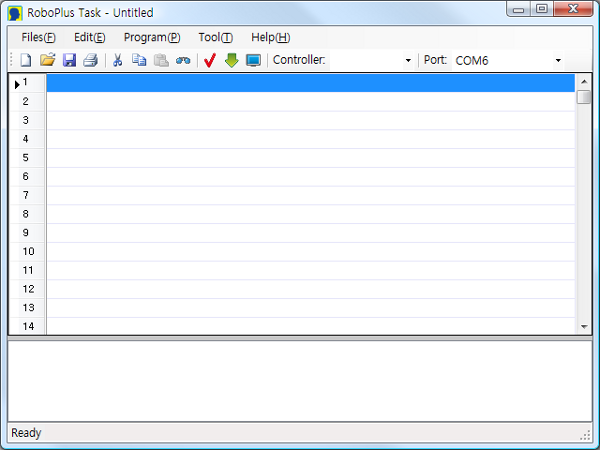Select line number 10 row header

point(27,251)
